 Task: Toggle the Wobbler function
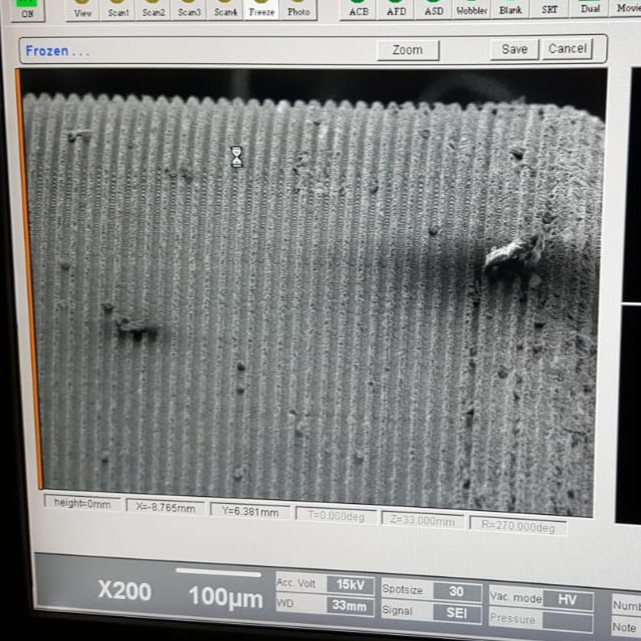[x=472, y=9]
